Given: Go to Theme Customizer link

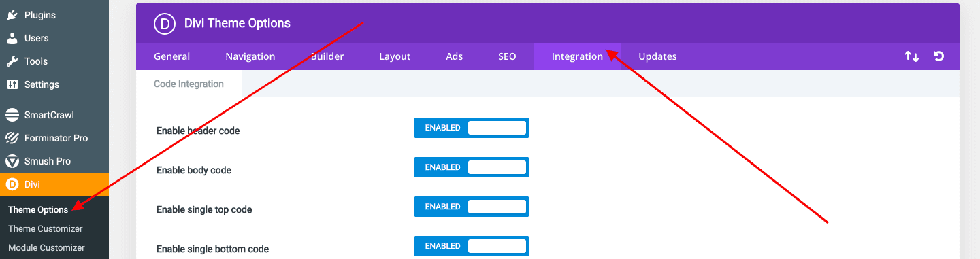Looking at the screenshot, I should [x=46, y=229].
